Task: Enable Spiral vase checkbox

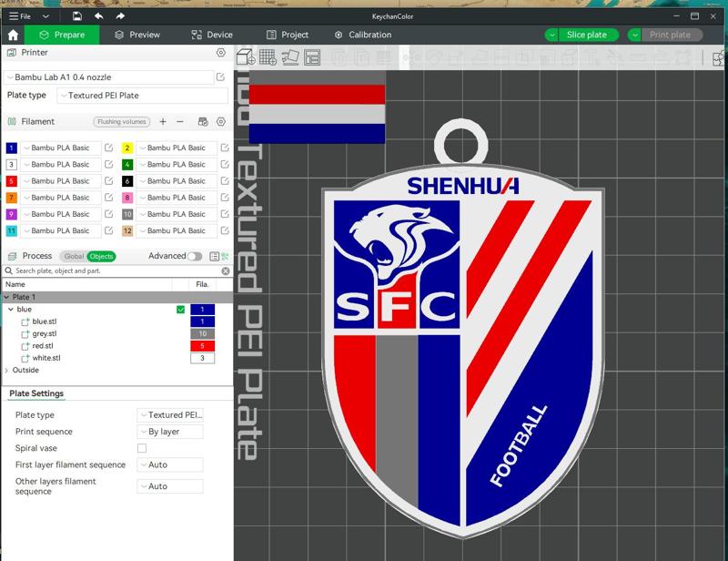Action: 142,448
